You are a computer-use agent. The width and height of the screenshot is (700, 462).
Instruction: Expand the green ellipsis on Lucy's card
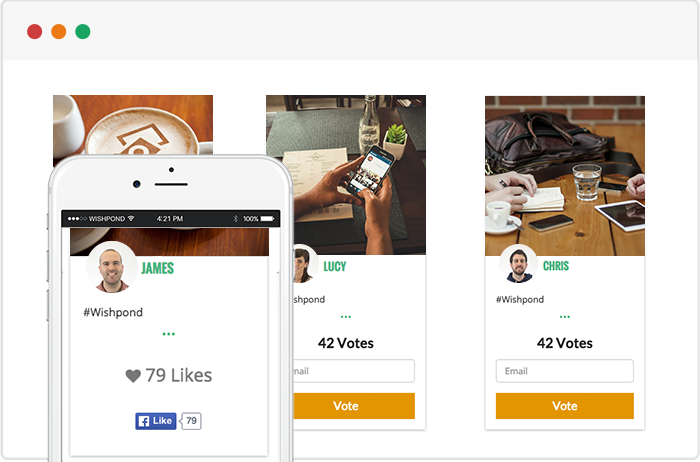[346, 316]
